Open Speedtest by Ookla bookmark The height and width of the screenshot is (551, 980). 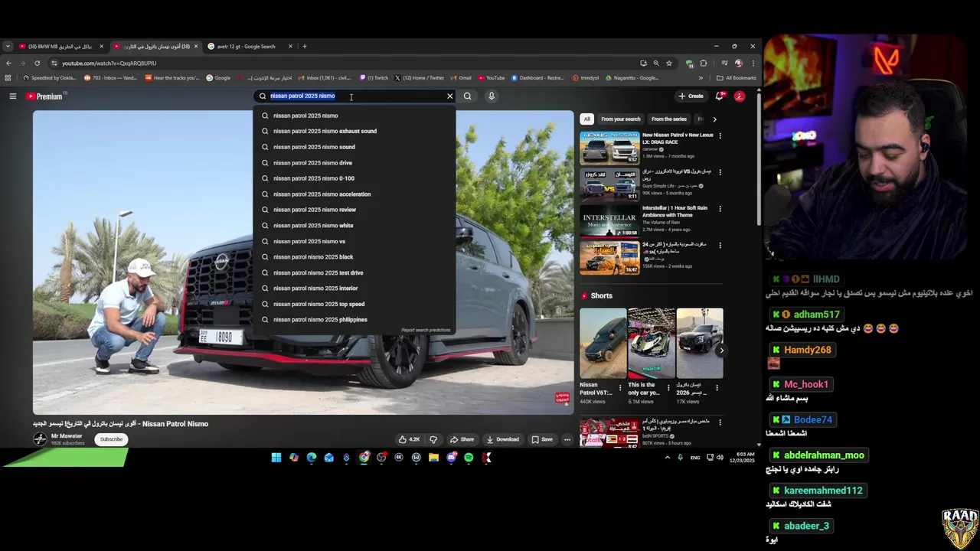click(50, 78)
